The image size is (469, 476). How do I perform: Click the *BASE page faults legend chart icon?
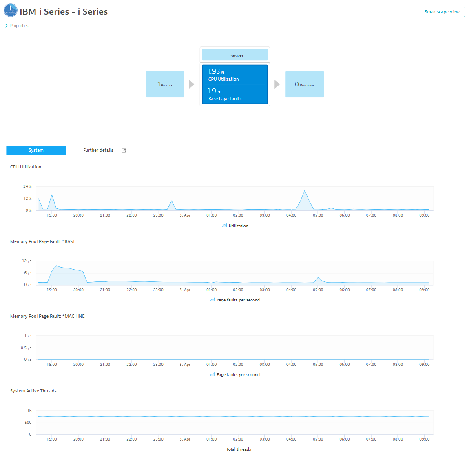(x=212, y=300)
